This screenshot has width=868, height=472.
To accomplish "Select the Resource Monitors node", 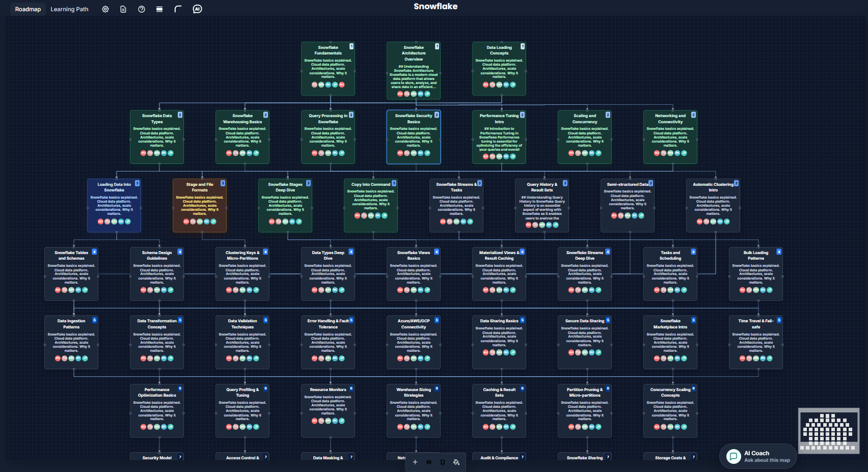I will (328, 411).
